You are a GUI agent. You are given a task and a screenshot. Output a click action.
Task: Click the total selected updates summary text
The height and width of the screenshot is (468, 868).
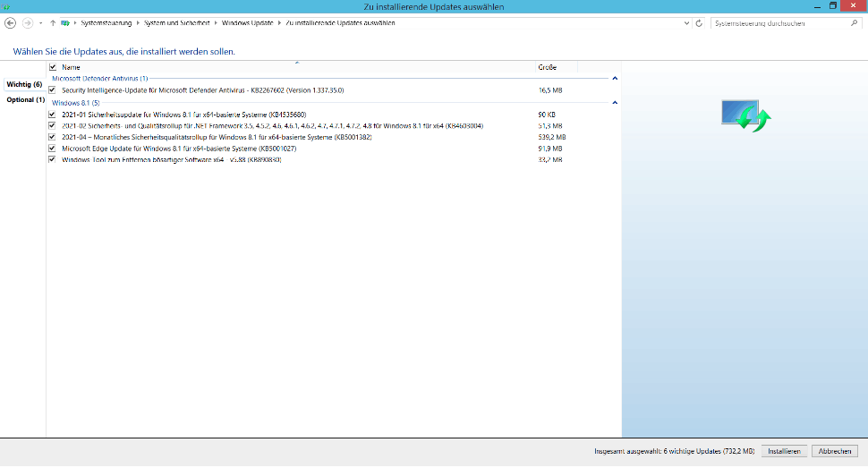[x=674, y=451]
